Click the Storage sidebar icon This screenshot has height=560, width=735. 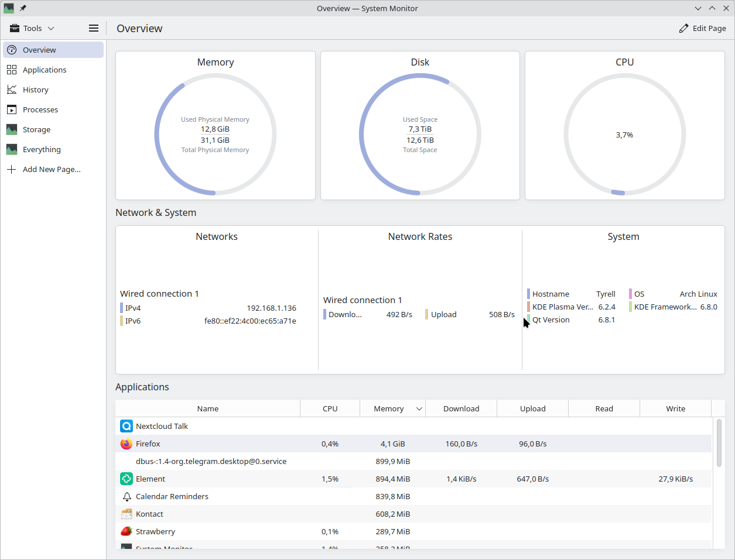12,129
